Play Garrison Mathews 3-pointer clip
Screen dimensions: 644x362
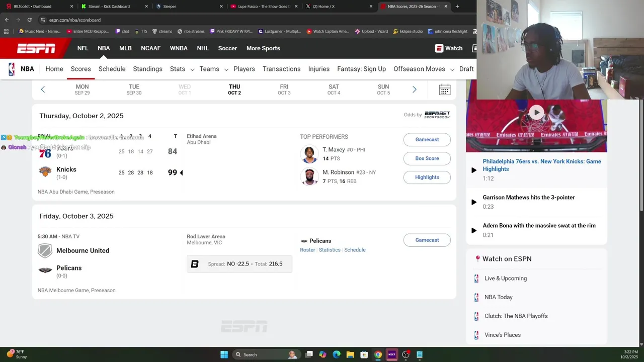coord(474,202)
